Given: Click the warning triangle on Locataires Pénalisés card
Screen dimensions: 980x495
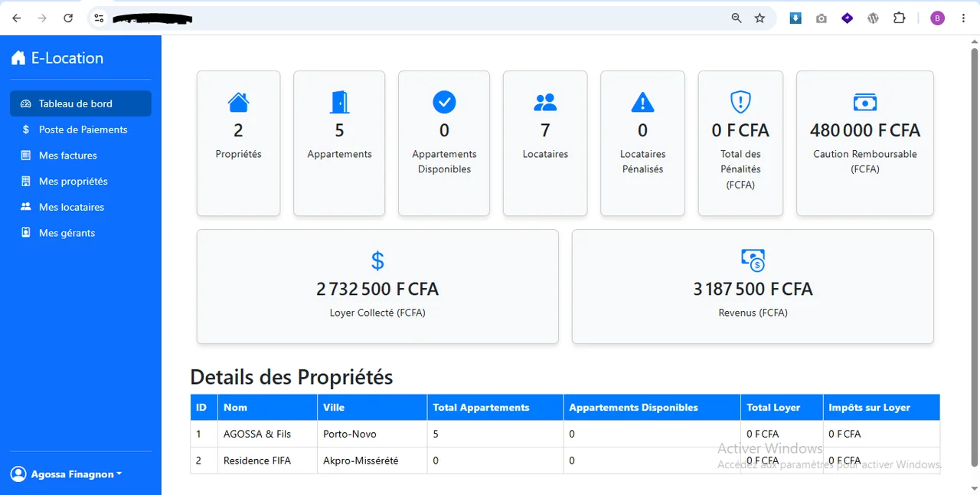Looking at the screenshot, I should click(642, 102).
